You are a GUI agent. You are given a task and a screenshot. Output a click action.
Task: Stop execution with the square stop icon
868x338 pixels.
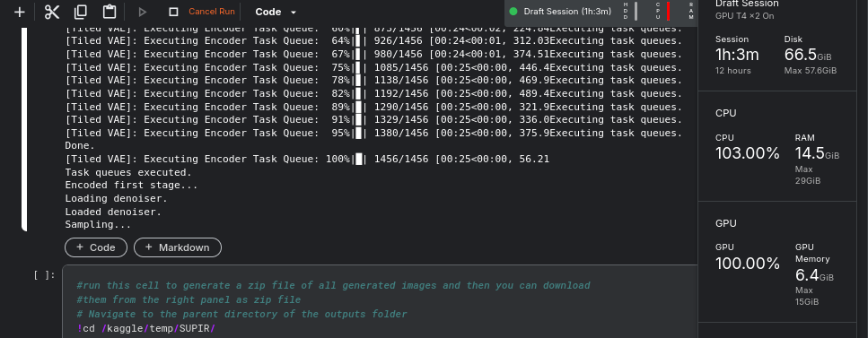pyautogui.click(x=173, y=12)
